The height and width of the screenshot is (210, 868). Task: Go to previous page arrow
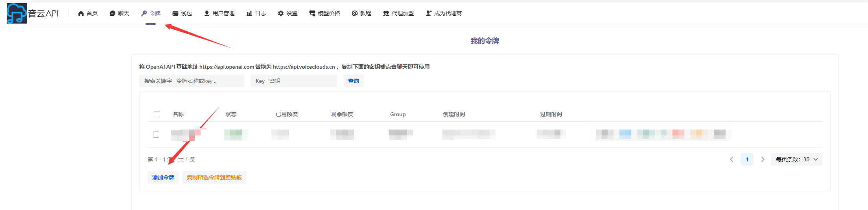click(x=732, y=159)
